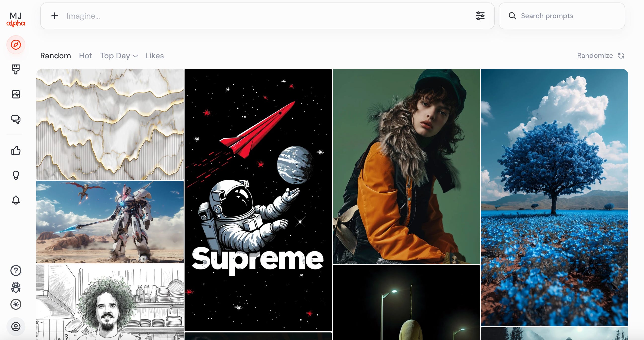Expand the Top Day dropdown
Screen dimensions: 644x340
[119, 56]
